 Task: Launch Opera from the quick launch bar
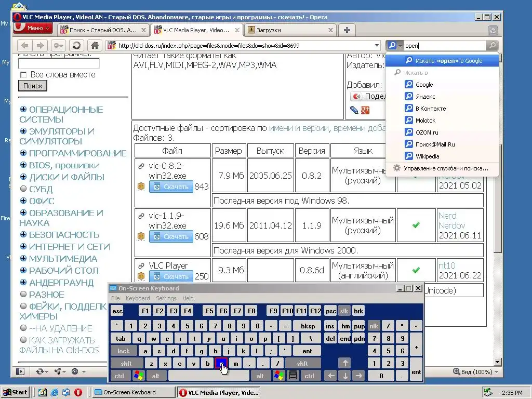[78, 393]
